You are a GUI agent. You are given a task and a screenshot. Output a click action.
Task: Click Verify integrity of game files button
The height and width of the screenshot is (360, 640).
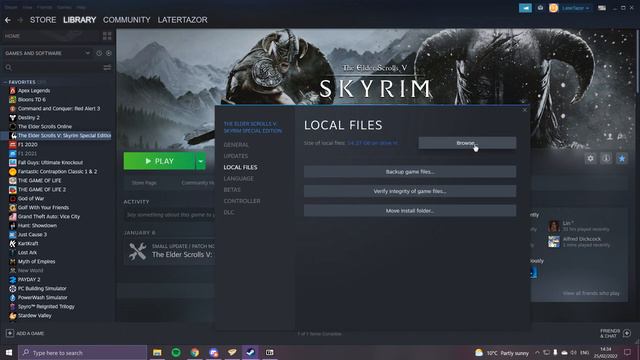[410, 191]
